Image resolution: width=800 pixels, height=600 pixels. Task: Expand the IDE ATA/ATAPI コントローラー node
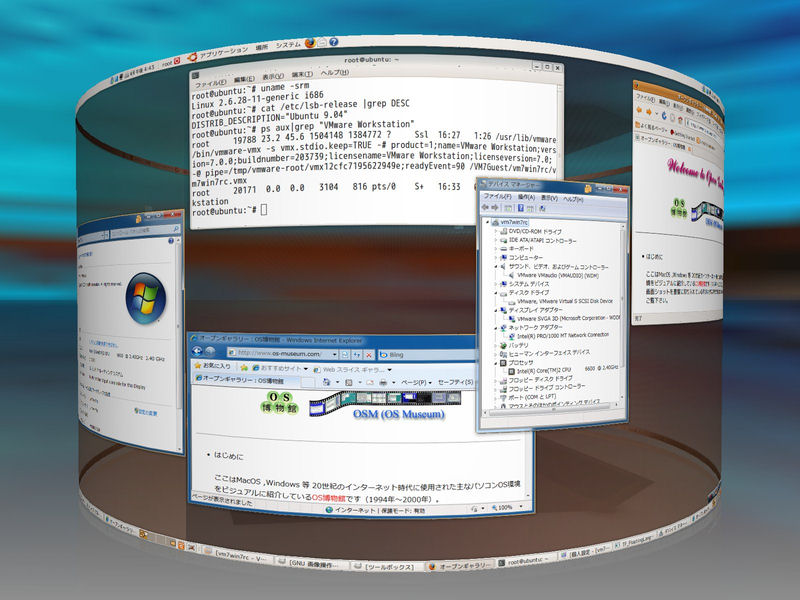tap(496, 240)
